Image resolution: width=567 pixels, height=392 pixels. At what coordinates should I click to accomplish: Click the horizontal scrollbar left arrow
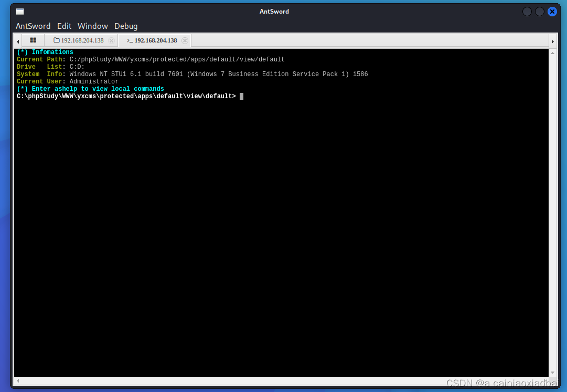coord(18,380)
